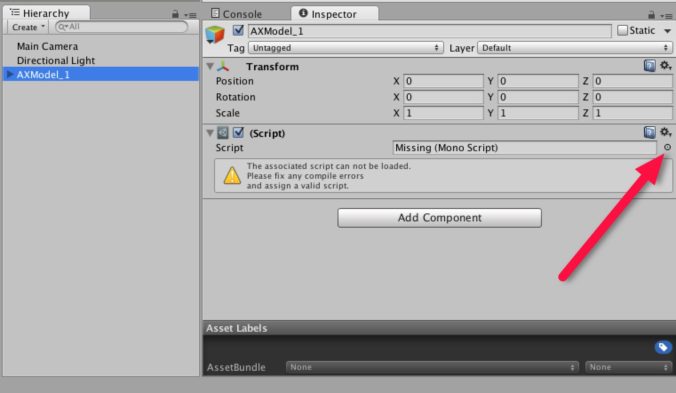Toggle the AXModel_1 active checkbox
This screenshot has width=676, height=393.
(238, 31)
